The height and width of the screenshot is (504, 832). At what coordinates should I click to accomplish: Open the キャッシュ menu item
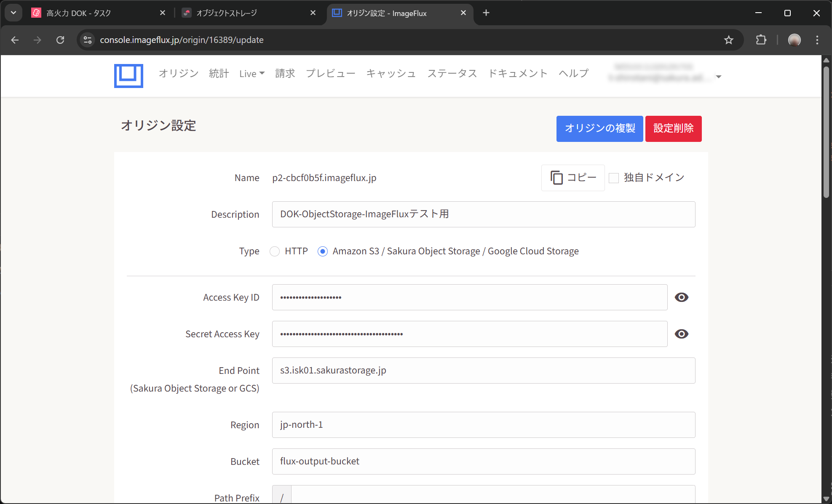[x=391, y=74]
